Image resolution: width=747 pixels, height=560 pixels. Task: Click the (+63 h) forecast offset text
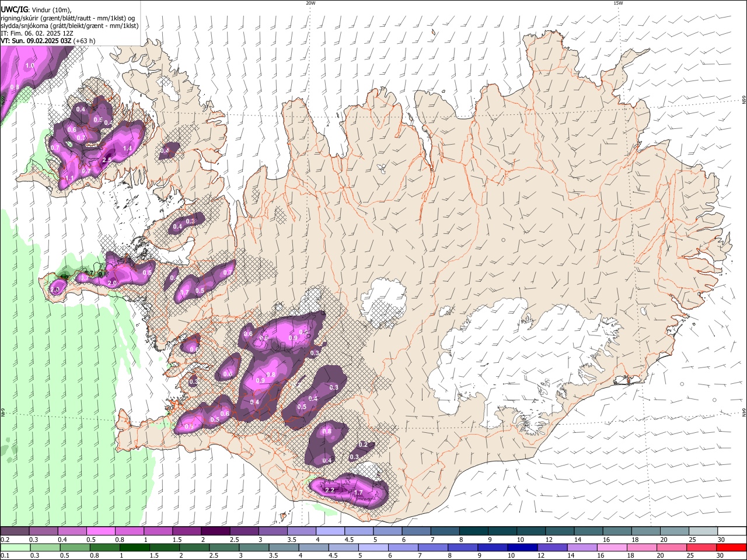pos(85,41)
